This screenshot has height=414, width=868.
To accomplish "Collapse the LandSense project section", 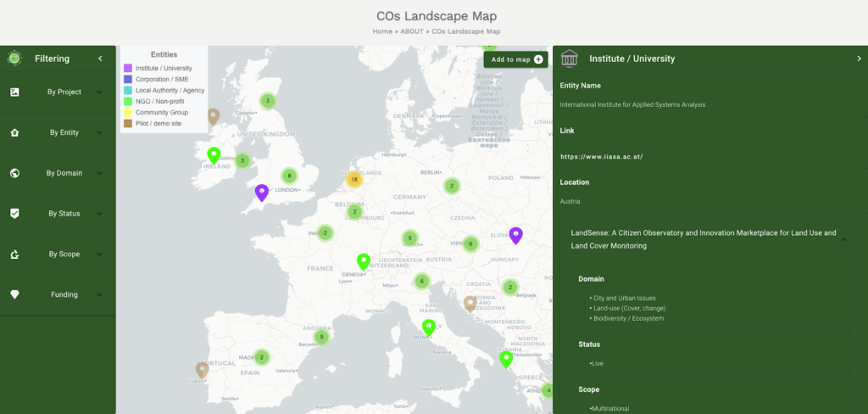I will pos(843,239).
